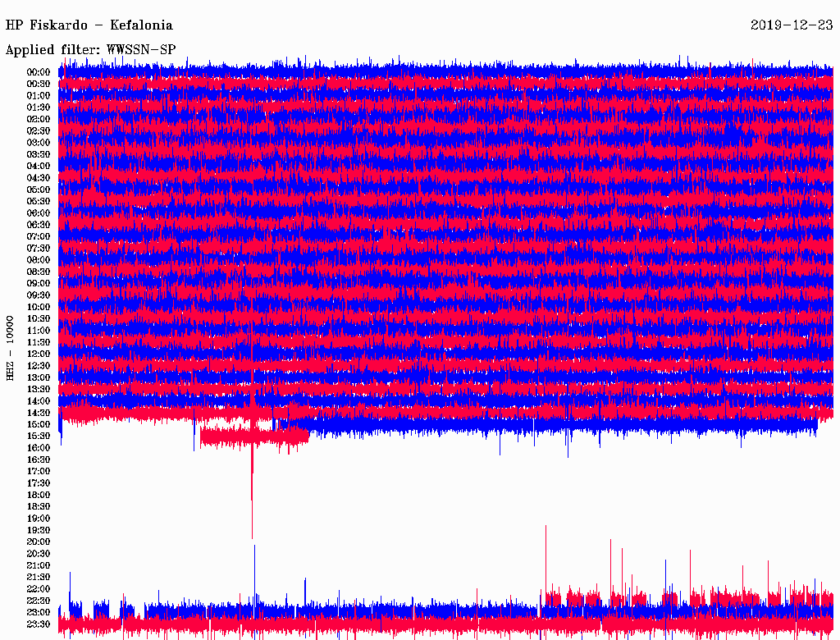Select the 09:30 time label

pos(39,295)
